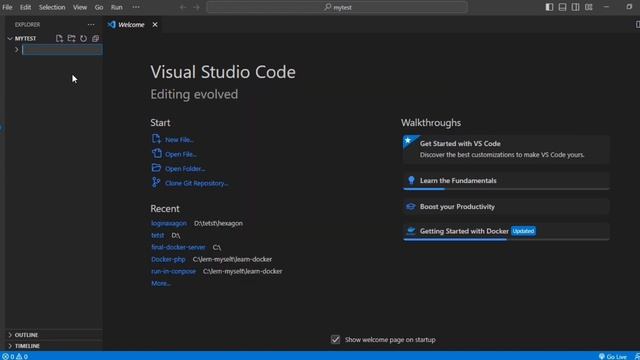Toggle secondary side bar layout icon
The width and height of the screenshot is (640, 360).
pos(576,7)
